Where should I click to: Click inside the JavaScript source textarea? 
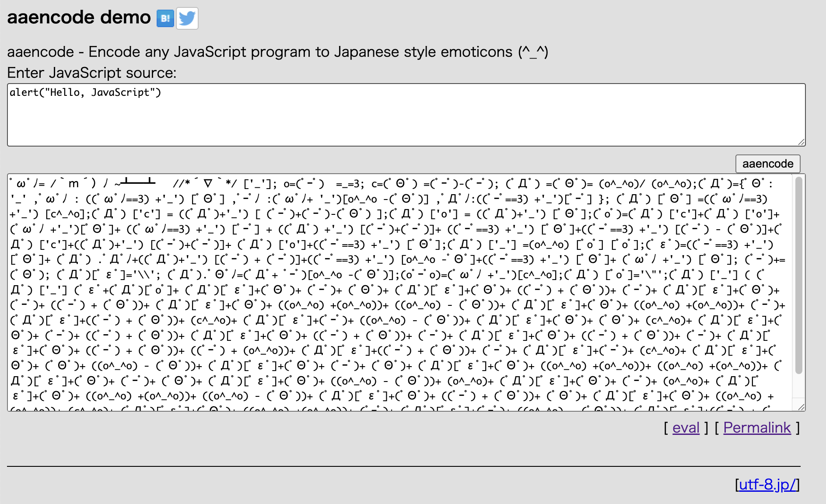tap(406, 115)
